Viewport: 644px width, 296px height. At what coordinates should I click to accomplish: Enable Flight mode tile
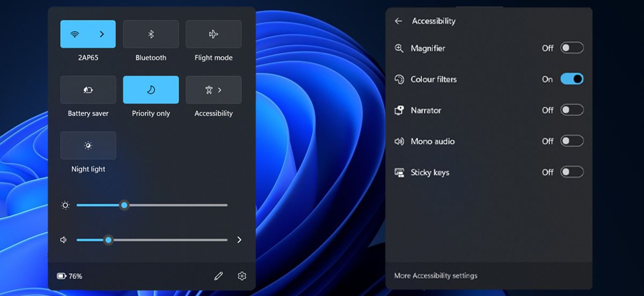[214, 34]
